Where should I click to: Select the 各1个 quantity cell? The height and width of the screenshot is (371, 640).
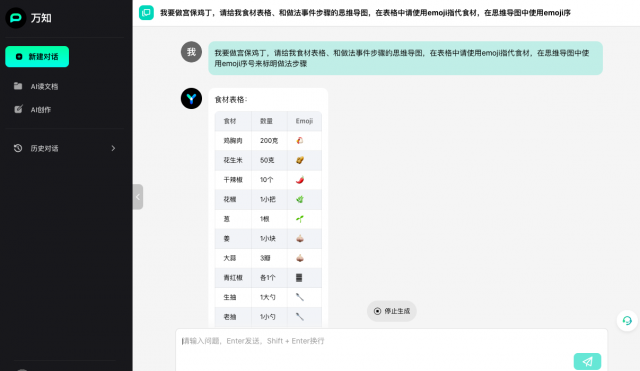[268, 278]
